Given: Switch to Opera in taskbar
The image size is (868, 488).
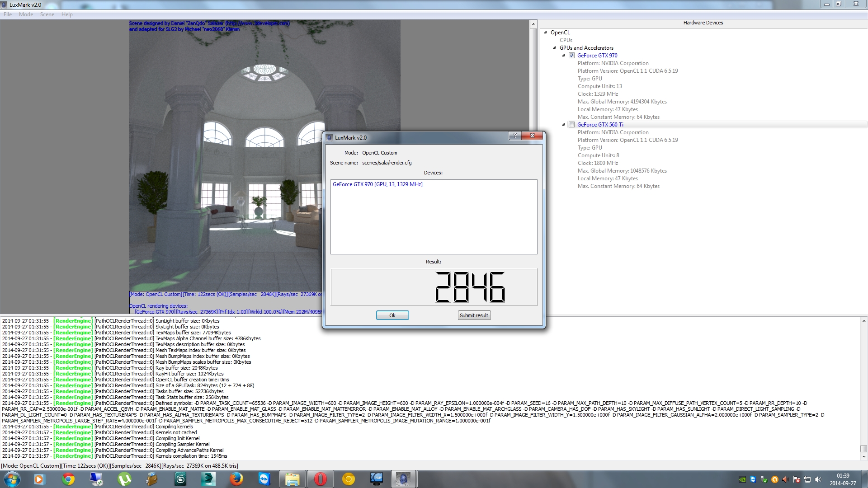Looking at the screenshot, I should click(x=320, y=479).
